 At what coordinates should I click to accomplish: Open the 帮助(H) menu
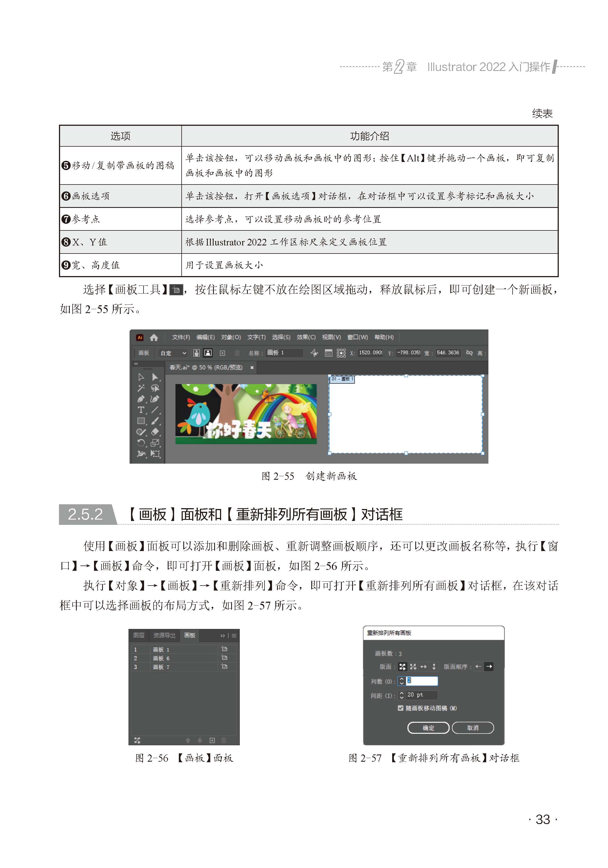pyautogui.click(x=384, y=337)
